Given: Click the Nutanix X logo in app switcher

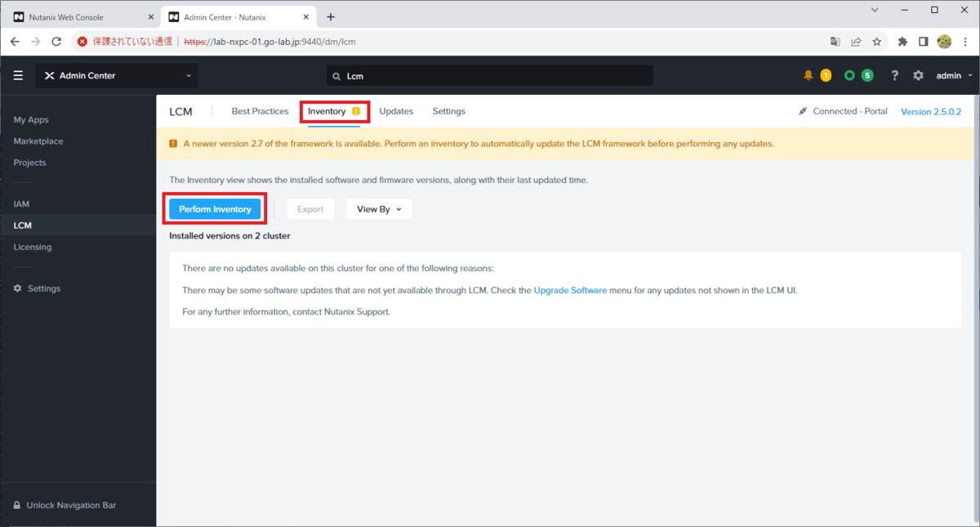Looking at the screenshot, I should pyautogui.click(x=49, y=76).
